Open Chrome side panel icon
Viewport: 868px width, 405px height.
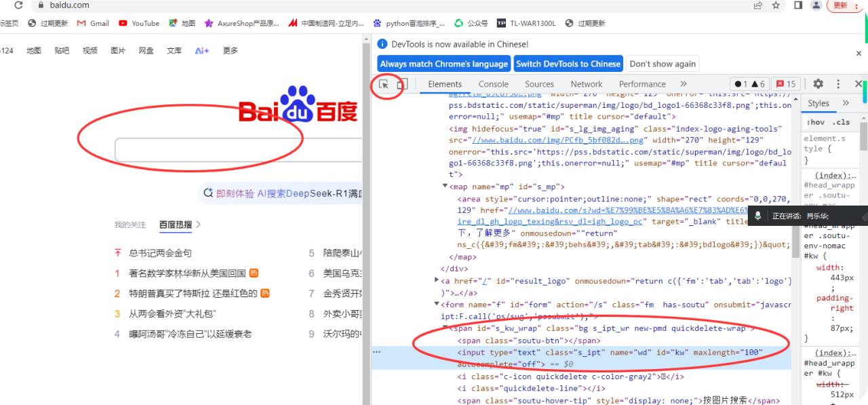(x=798, y=5)
